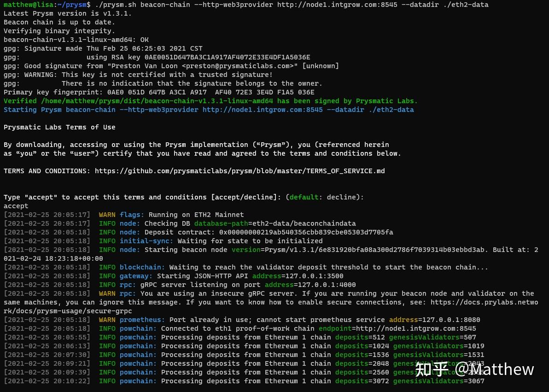This screenshot has width=549, height=392.
Task: Click prometheus "Port already in use" warning
Action: tap(242, 320)
